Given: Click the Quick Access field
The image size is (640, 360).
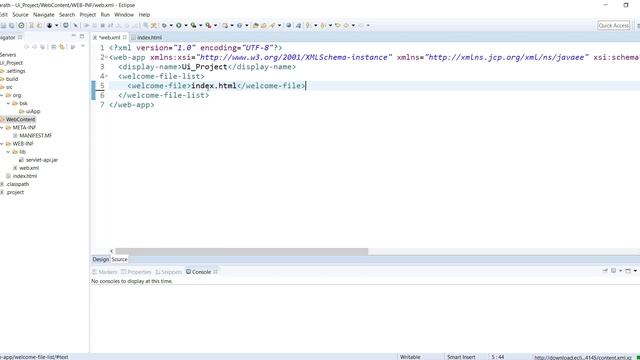Looking at the screenshot, I should click(x=613, y=25).
